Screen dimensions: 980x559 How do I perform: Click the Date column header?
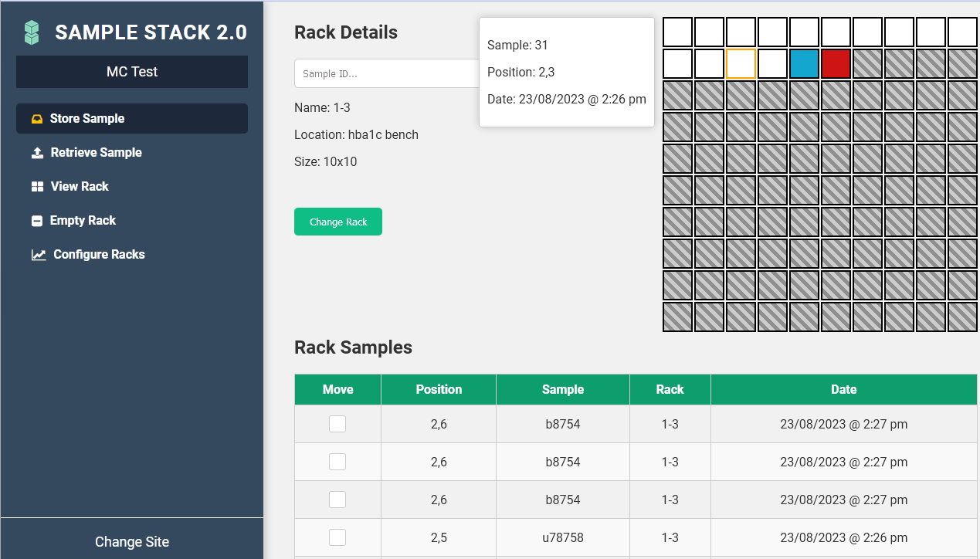click(x=843, y=389)
